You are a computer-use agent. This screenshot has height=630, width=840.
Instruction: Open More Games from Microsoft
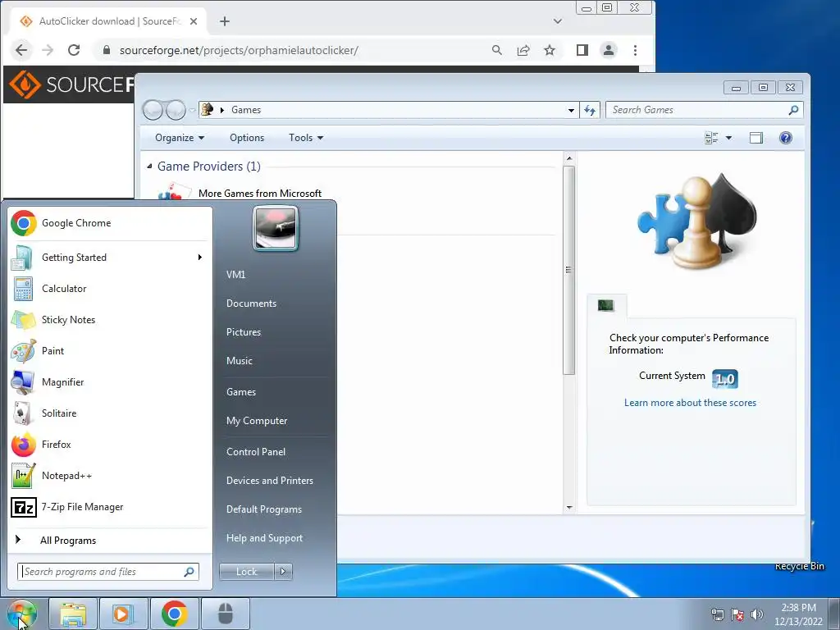260,194
